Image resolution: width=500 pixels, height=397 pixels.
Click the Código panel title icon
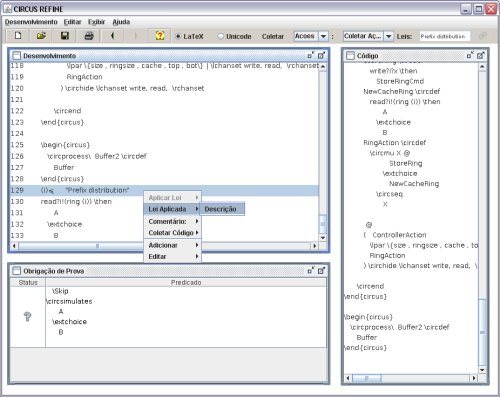(x=350, y=55)
